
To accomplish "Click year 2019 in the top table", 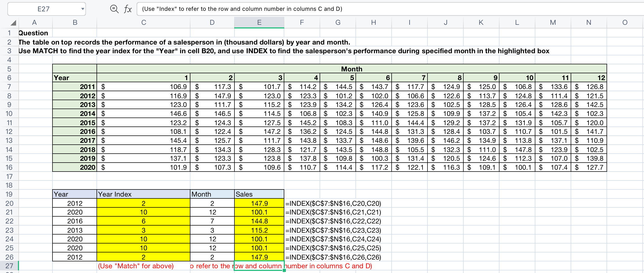I will click(x=75, y=158).
